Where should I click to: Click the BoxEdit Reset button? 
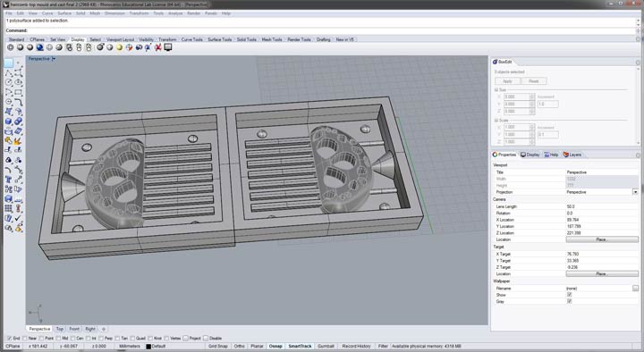click(533, 80)
